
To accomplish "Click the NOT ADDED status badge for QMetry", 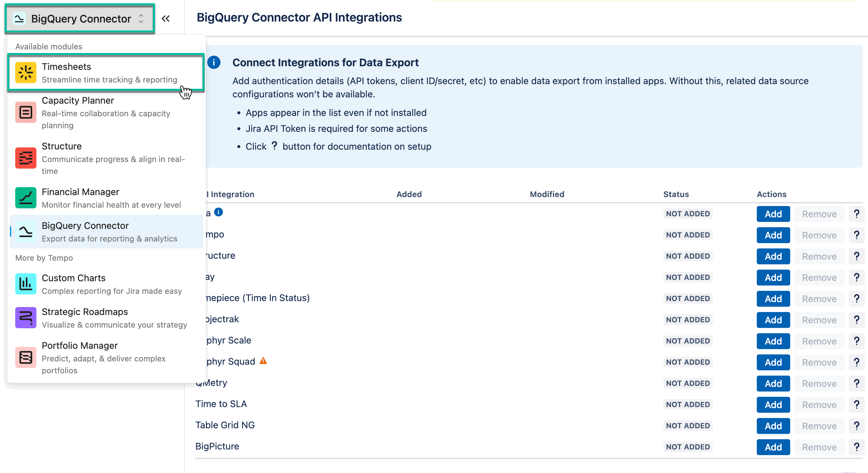I will [x=688, y=383].
